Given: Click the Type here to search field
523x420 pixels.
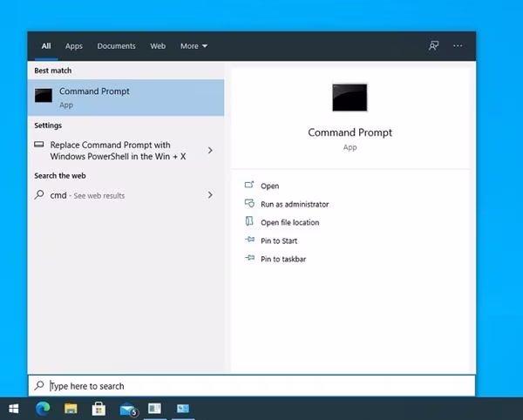Looking at the screenshot, I should tap(252, 386).
